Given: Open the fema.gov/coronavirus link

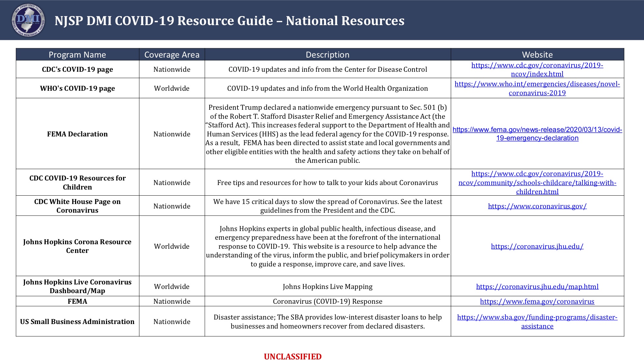Looking at the screenshot, I should [x=537, y=301].
